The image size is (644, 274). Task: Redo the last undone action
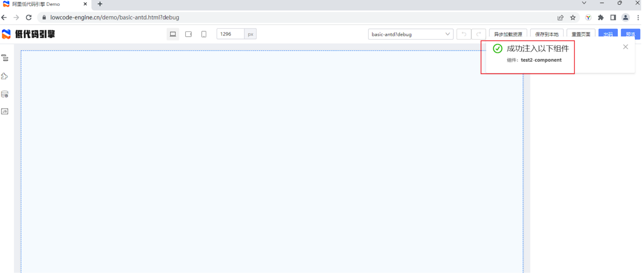[x=479, y=34]
